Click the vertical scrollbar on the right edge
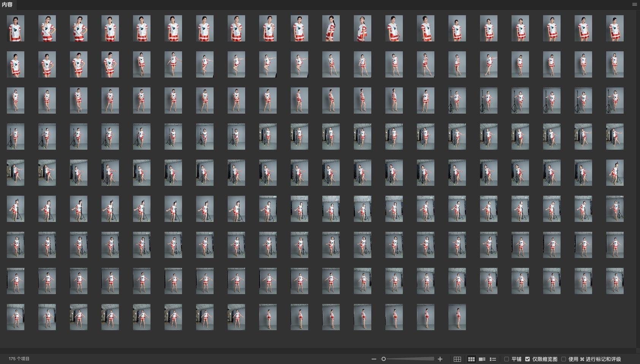 638,179
